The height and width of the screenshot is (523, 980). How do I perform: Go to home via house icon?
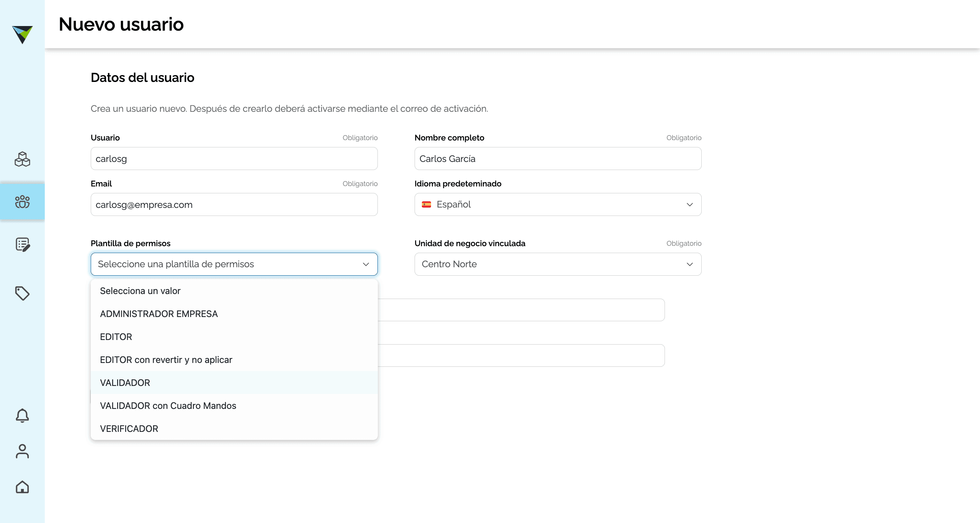[x=22, y=487]
